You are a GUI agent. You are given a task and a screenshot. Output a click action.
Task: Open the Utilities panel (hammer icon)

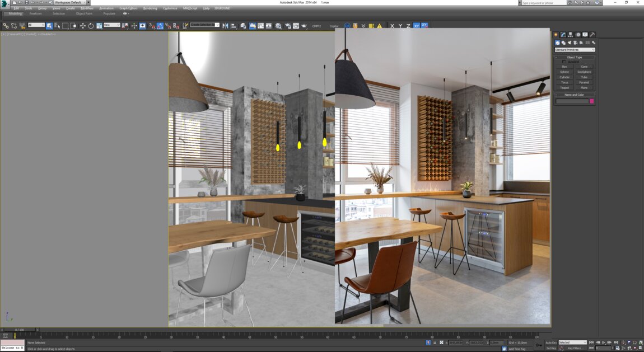tap(592, 35)
